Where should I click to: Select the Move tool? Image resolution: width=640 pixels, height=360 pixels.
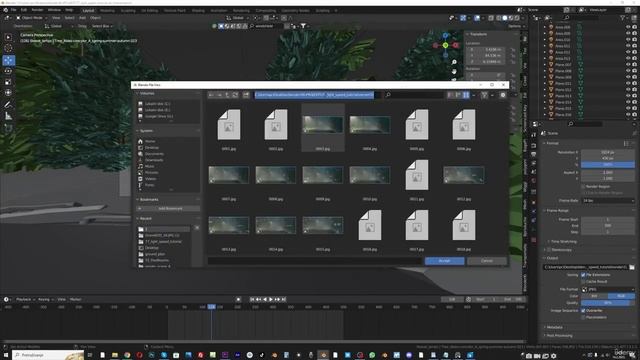tap(8, 60)
